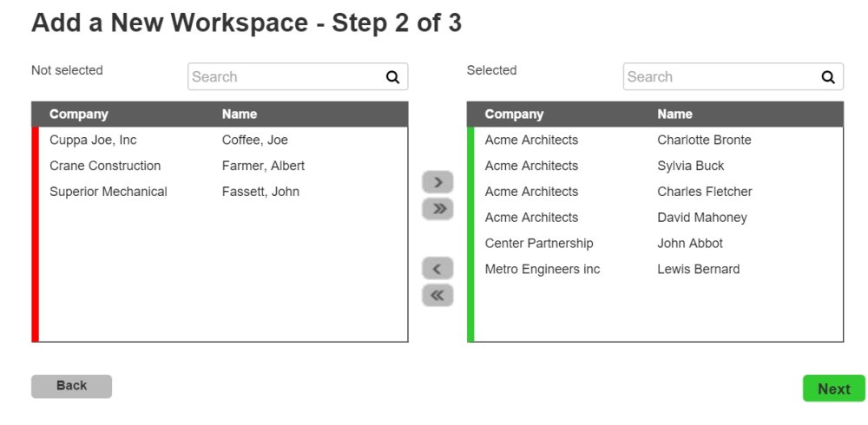868x425 pixels.
Task: Click Company header in Not selected table
Action: [79, 114]
